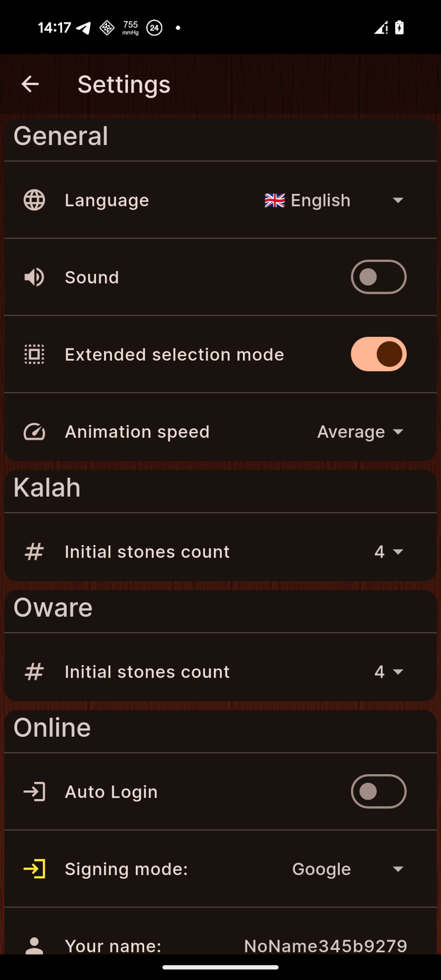Open Kalah initial stones count dropdown
This screenshot has width=441, height=980.
pyautogui.click(x=389, y=552)
